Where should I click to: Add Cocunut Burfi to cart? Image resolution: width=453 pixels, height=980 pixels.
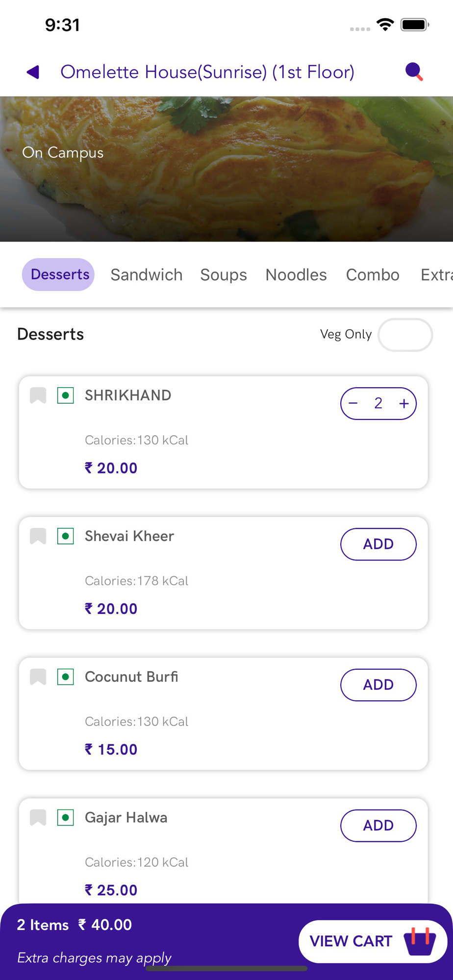(378, 685)
